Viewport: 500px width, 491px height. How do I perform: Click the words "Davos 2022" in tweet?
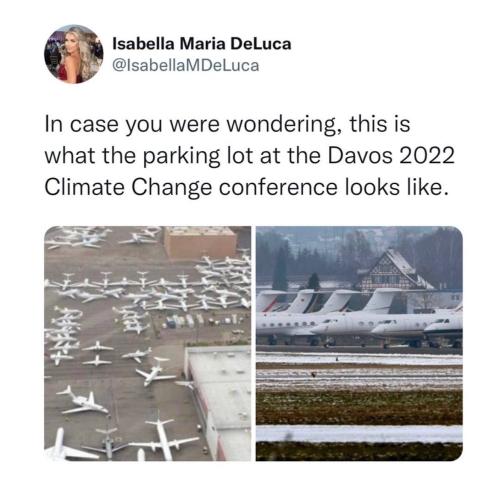(391, 155)
